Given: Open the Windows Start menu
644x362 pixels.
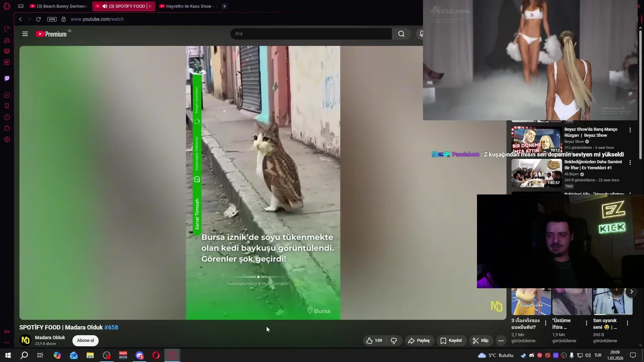Looking at the screenshot, I should 8,355.
